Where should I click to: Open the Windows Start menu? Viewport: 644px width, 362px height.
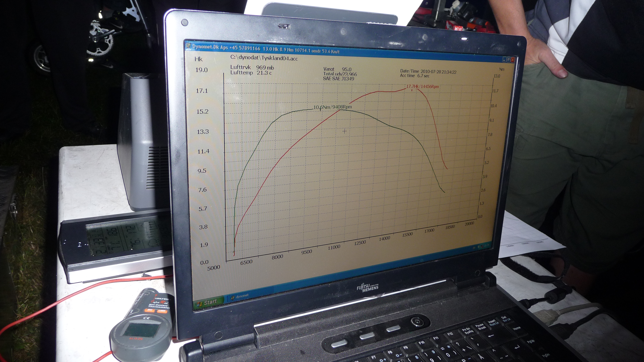tap(208, 303)
